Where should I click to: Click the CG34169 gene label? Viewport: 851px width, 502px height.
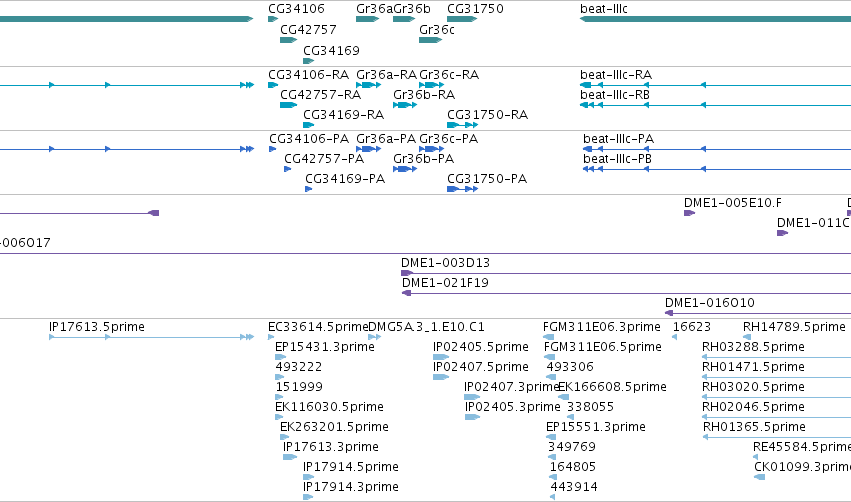click(331, 50)
